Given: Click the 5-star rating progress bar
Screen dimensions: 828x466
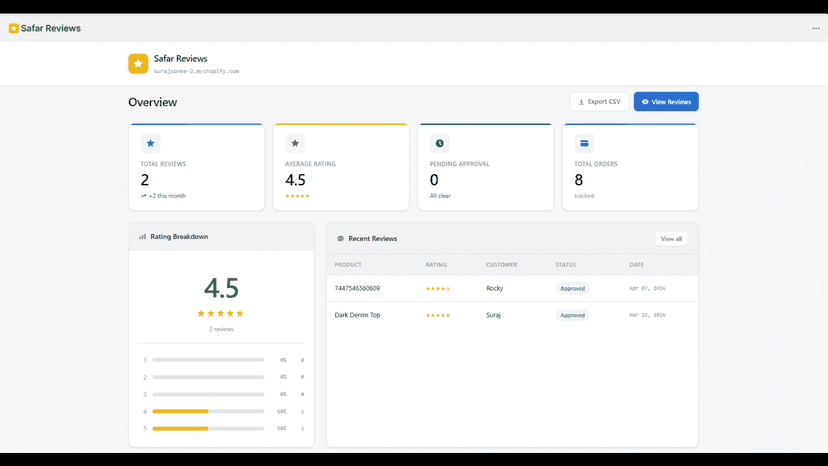Looking at the screenshot, I should coord(208,428).
